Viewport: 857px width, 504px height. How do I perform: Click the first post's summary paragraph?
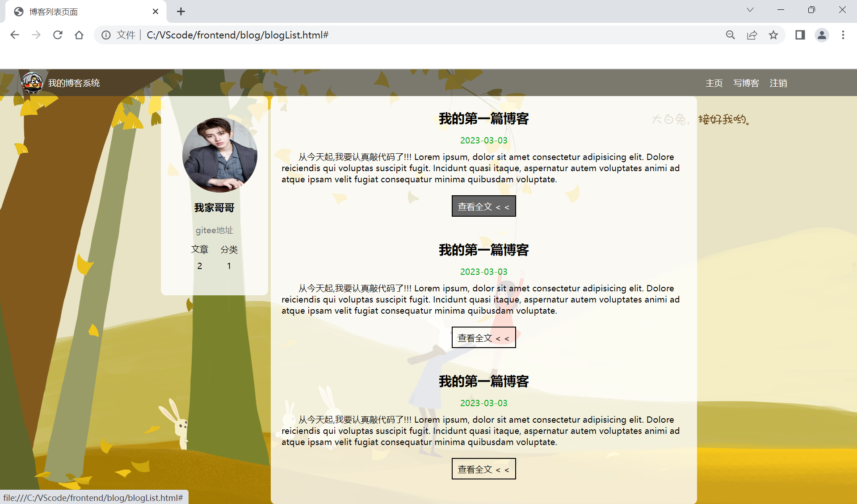click(481, 168)
